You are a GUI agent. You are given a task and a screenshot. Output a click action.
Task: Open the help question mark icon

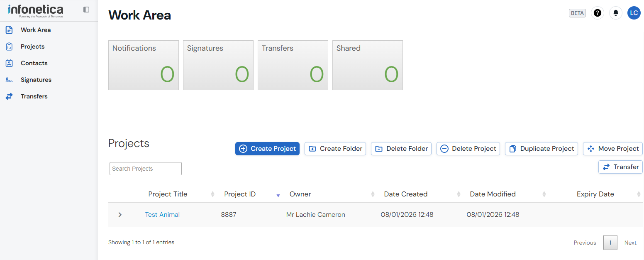(597, 13)
